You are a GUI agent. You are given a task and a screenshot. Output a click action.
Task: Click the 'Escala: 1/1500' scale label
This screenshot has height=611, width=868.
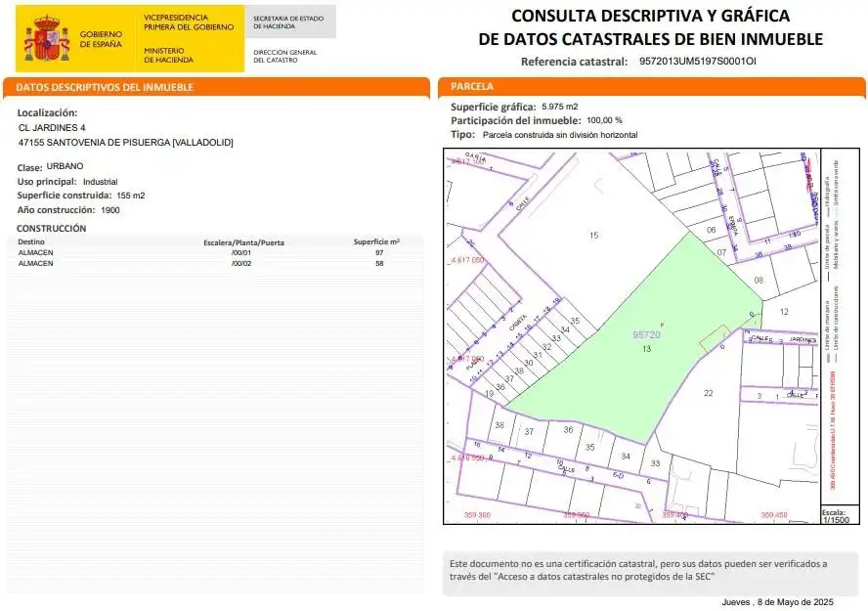pyautogui.click(x=835, y=516)
